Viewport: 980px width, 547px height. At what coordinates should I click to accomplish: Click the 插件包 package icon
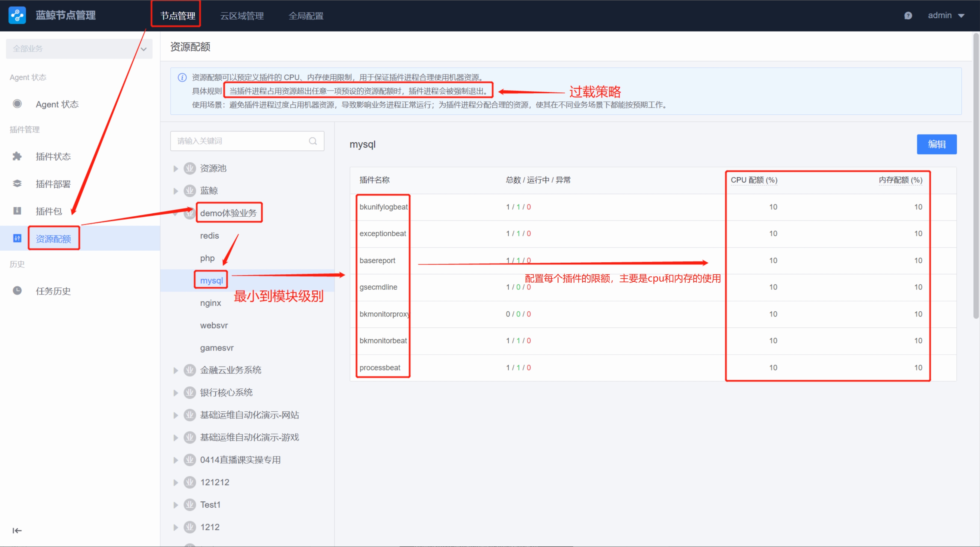tap(17, 211)
